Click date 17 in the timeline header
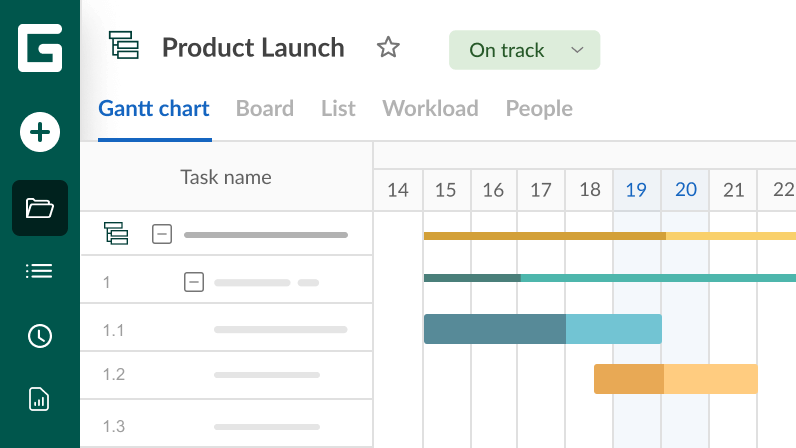 [x=541, y=190]
